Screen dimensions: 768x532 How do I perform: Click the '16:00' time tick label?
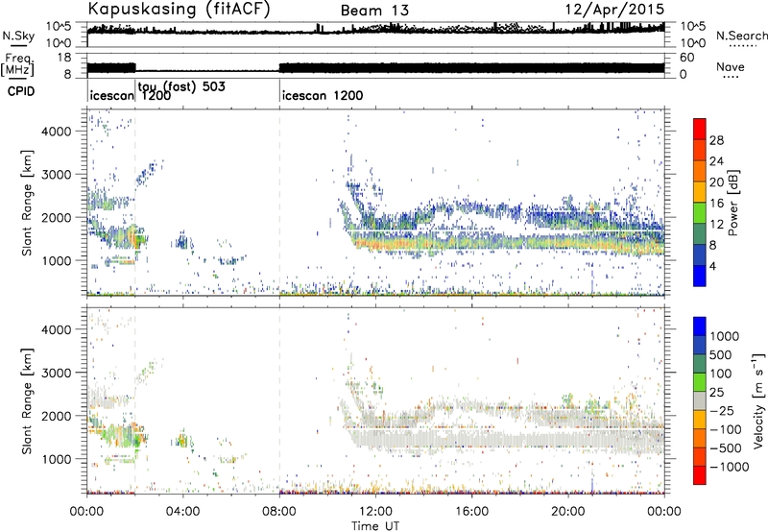[471, 512]
